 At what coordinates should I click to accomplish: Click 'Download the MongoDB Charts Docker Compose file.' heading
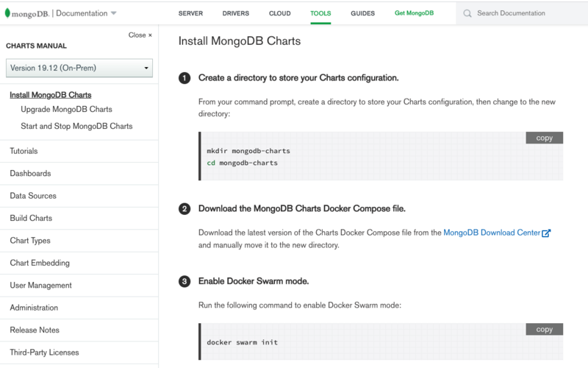click(302, 209)
